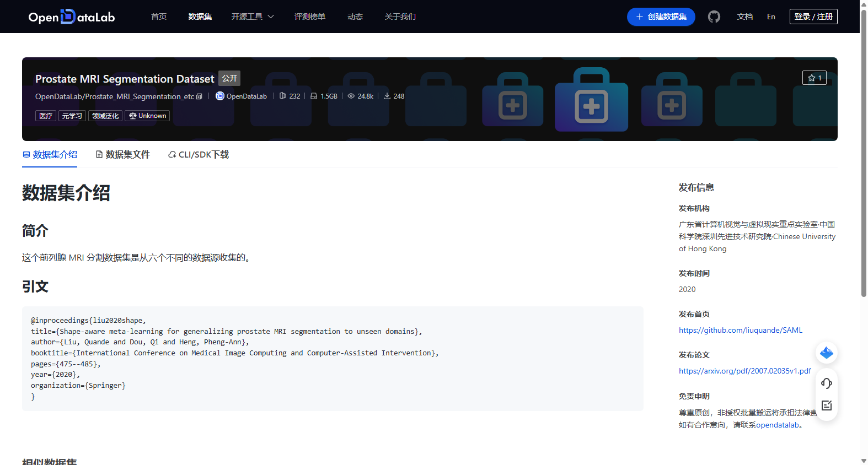Click the OpenDataLab logo

(x=72, y=17)
